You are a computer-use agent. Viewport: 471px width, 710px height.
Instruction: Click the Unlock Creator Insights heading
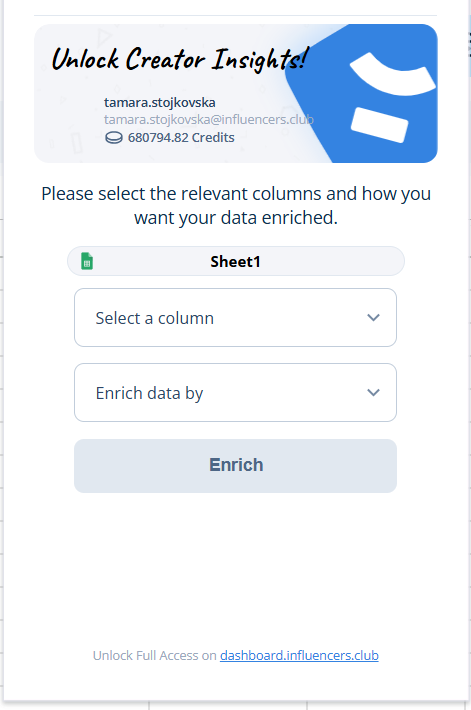coord(180,59)
